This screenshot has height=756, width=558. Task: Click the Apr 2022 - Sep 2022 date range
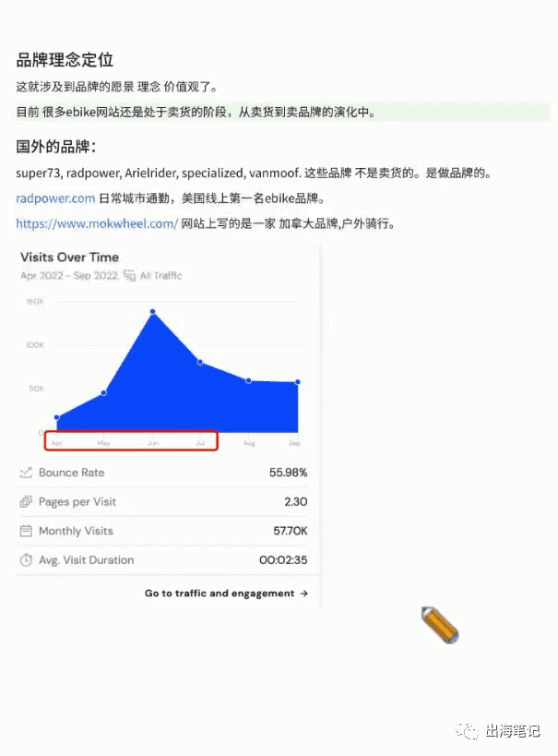69,275
